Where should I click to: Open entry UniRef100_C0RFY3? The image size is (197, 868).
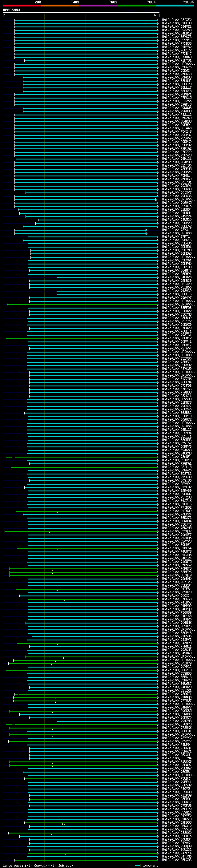[176, 447]
